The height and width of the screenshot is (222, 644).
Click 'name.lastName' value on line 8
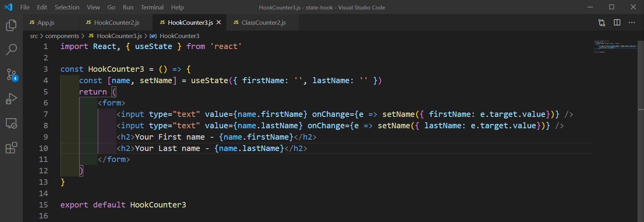tap(268, 126)
